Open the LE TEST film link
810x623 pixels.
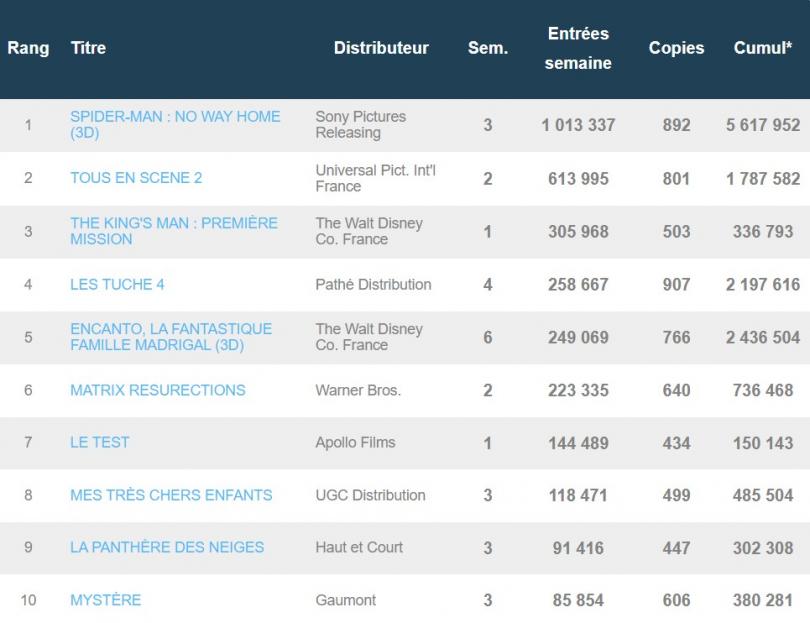coord(100,442)
